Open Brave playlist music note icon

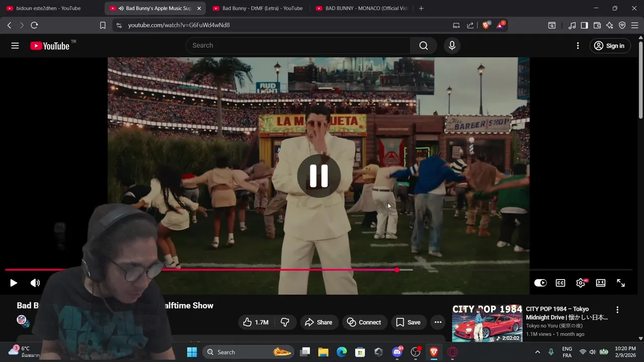coord(572,25)
